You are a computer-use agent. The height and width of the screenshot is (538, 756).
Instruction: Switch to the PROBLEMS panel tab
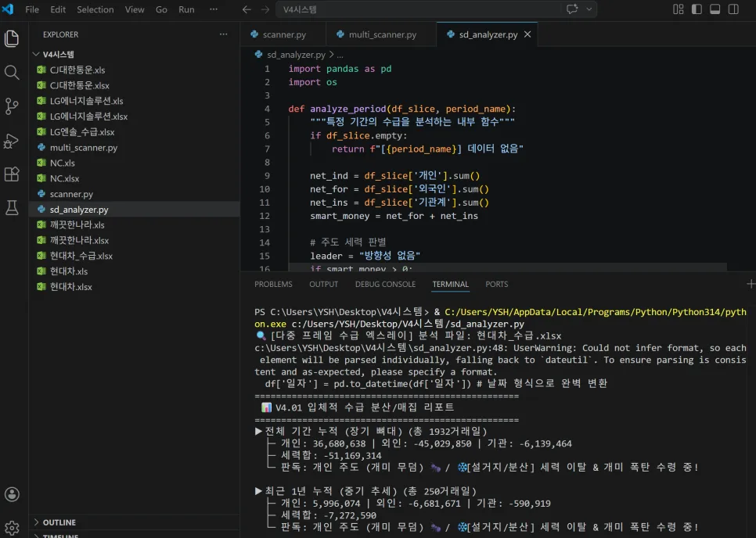point(273,284)
